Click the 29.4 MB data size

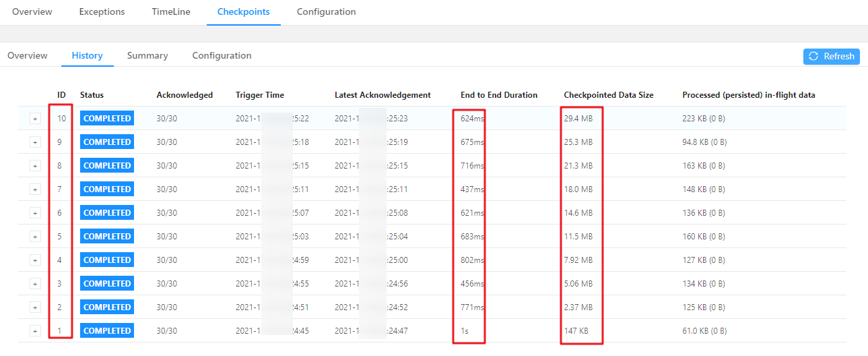coord(578,119)
